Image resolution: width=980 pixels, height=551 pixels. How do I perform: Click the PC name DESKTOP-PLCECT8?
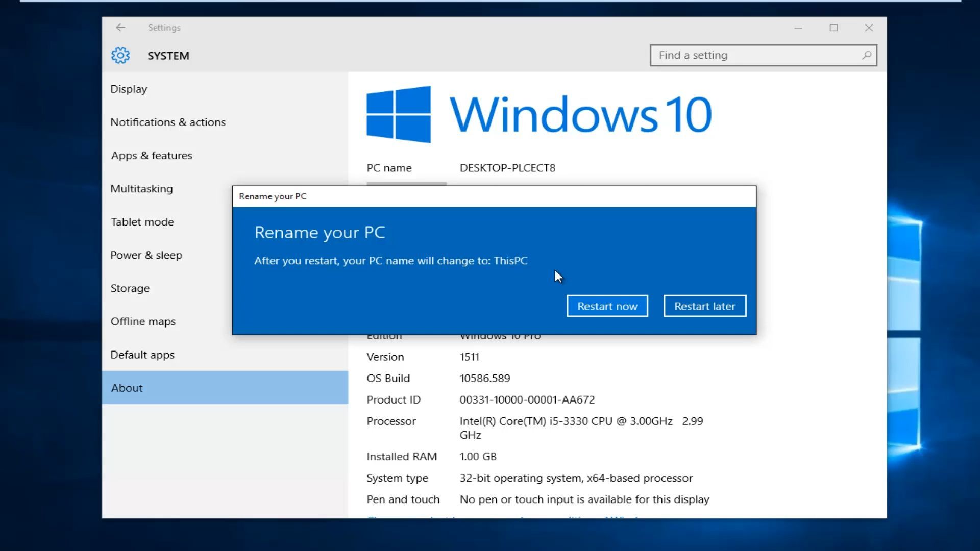coord(507,168)
